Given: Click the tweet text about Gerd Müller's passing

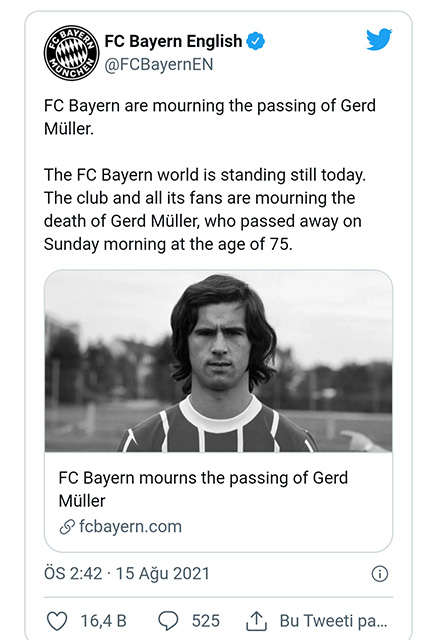Looking at the screenshot, I should pyautogui.click(x=210, y=117).
